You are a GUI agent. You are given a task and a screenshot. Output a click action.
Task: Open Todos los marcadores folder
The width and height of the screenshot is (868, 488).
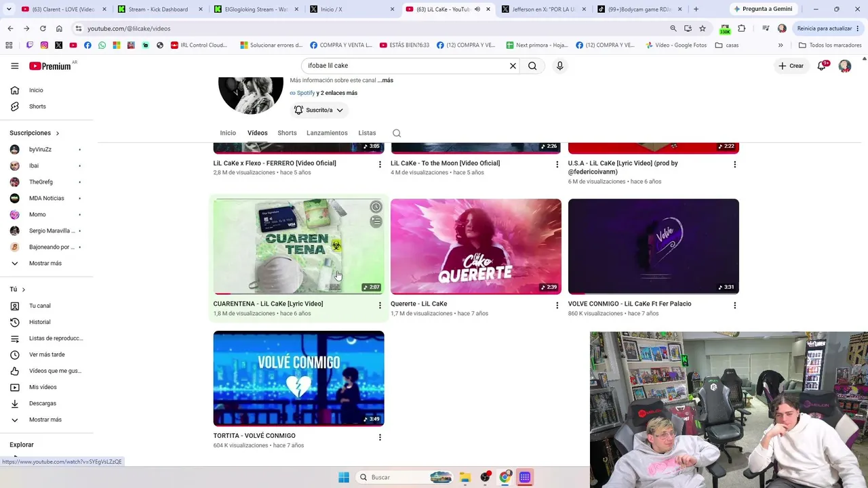(830, 45)
